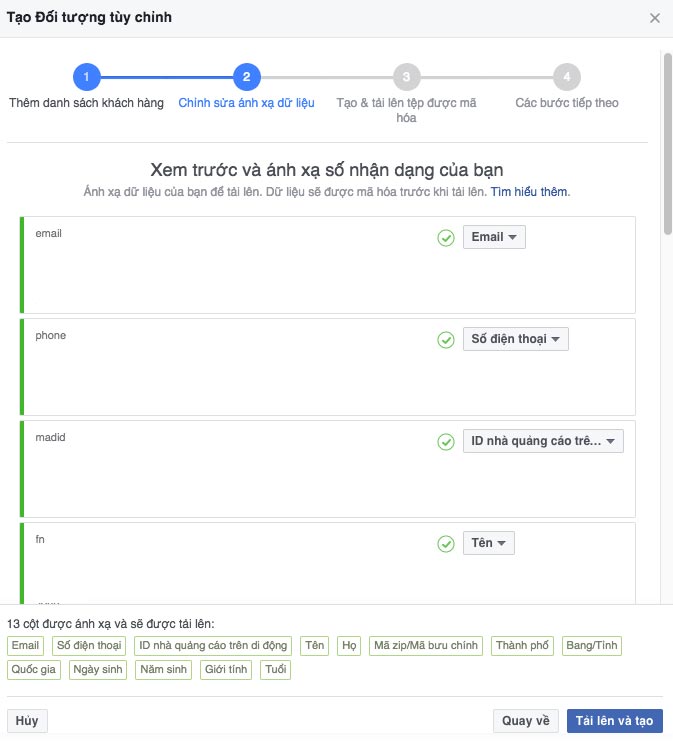Select Chỉnh sửa ánh xạ dữ liệu step

pyautogui.click(x=246, y=103)
